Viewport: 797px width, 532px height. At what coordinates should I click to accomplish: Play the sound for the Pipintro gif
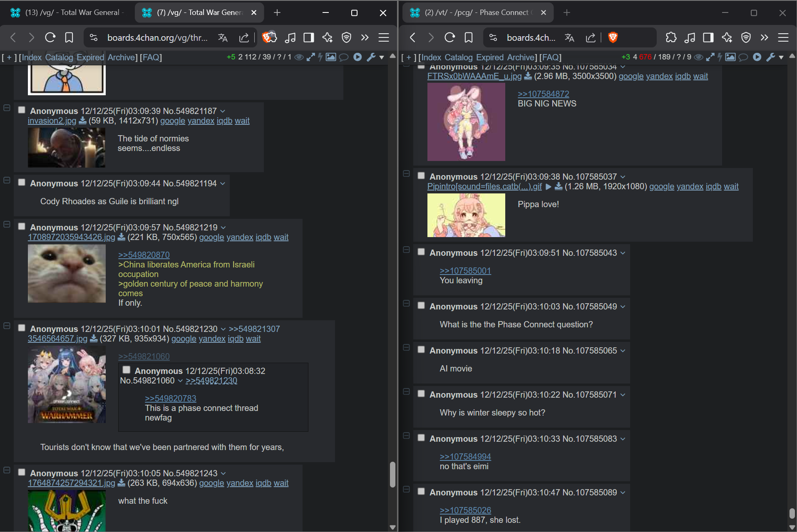coord(549,187)
